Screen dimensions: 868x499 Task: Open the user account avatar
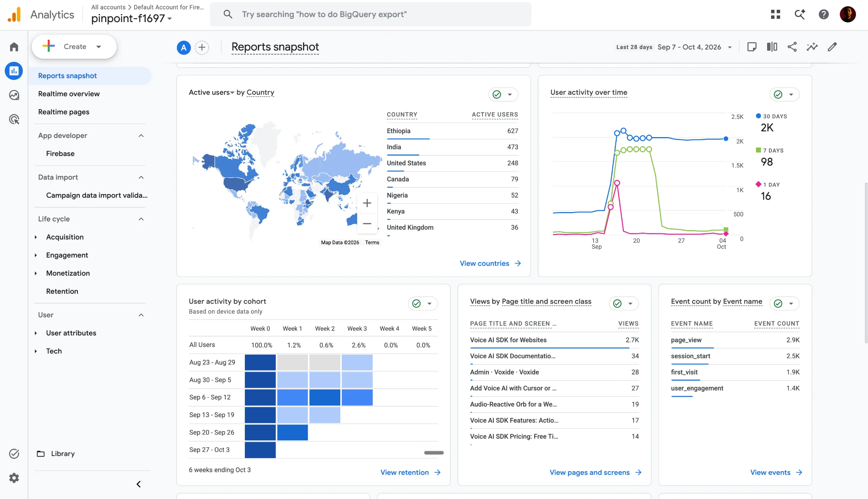(847, 14)
